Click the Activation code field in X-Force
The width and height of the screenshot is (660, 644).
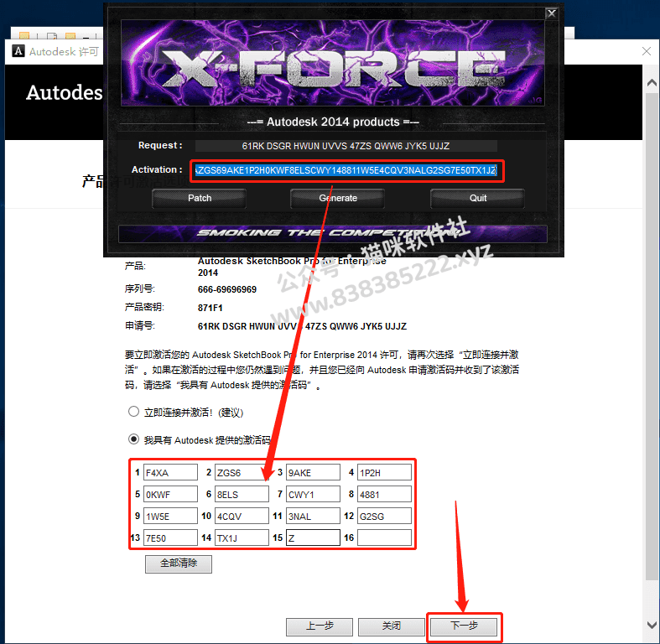point(346,170)
